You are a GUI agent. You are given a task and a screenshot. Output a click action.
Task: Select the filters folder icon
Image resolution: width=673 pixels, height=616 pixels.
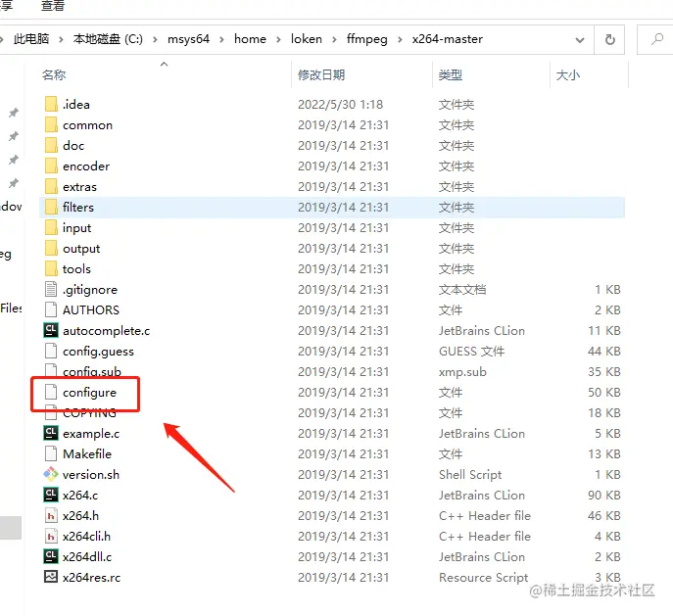coord(51,208)
